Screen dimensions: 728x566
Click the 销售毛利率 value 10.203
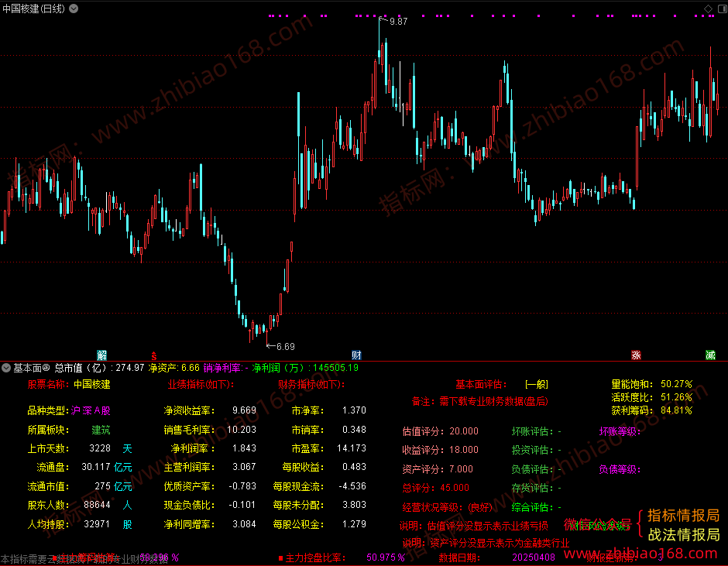pyautogui.click(x=242, y=430)
